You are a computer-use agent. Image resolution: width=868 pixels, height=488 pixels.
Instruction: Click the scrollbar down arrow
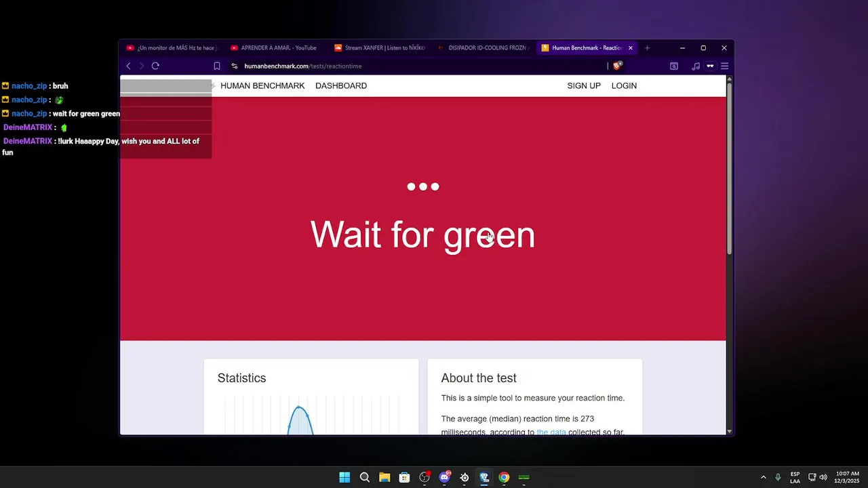coord(729,431)
